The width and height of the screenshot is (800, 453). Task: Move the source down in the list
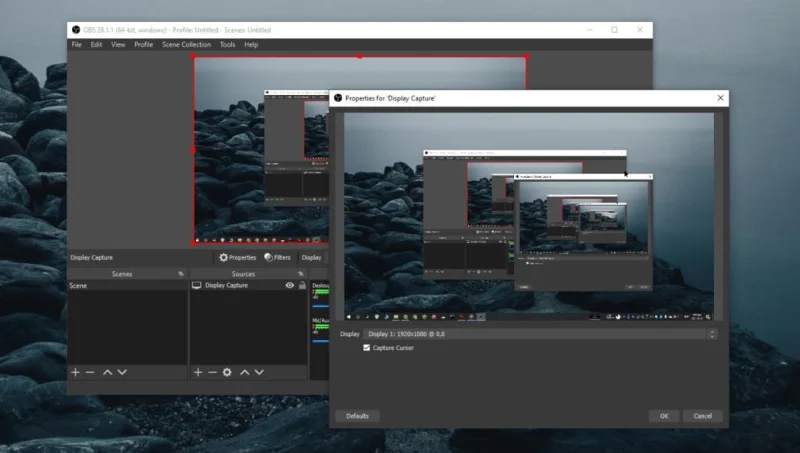click(x=259, y=372)
